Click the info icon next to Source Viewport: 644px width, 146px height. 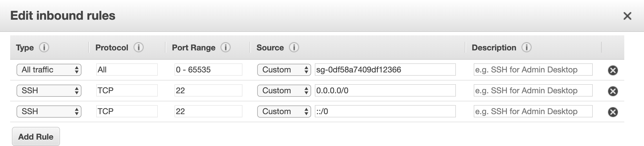tap(294, 47)
